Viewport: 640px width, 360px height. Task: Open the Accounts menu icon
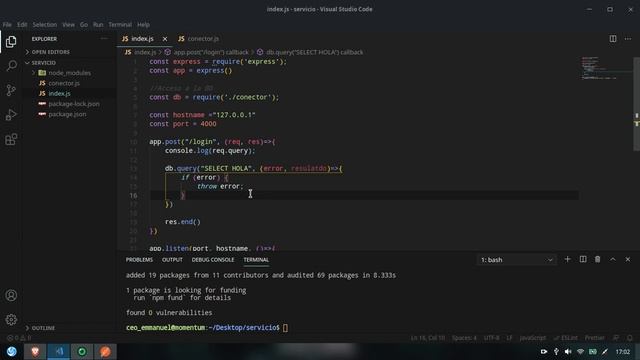click(11, 295)
